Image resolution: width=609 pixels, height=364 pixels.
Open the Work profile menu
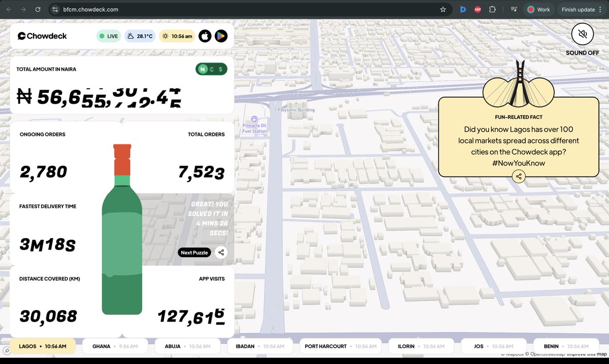[x=538, y=9]
